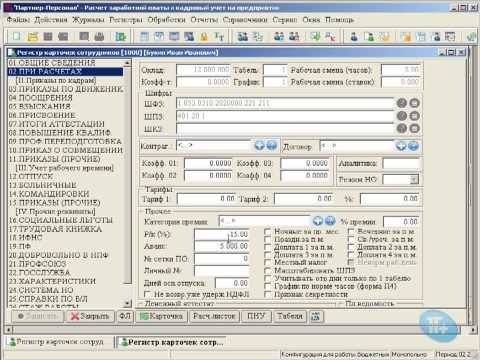Image resolution: width=480 pixels, height=360 pixels.
Task: Open 'Карточка' via the bottom button
Action: (161, 316)
